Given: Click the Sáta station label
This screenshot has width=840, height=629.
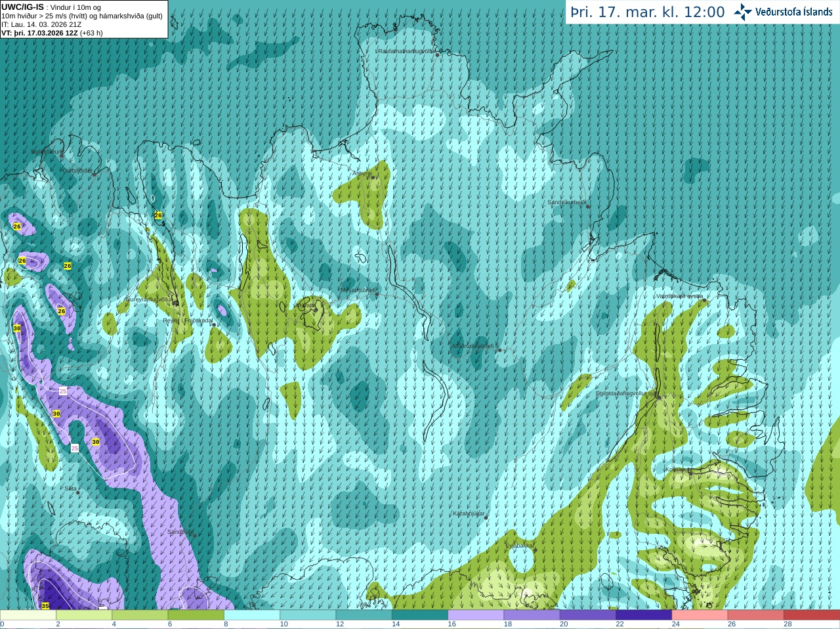Looking at the screenshot, I should tap(70, 488).
